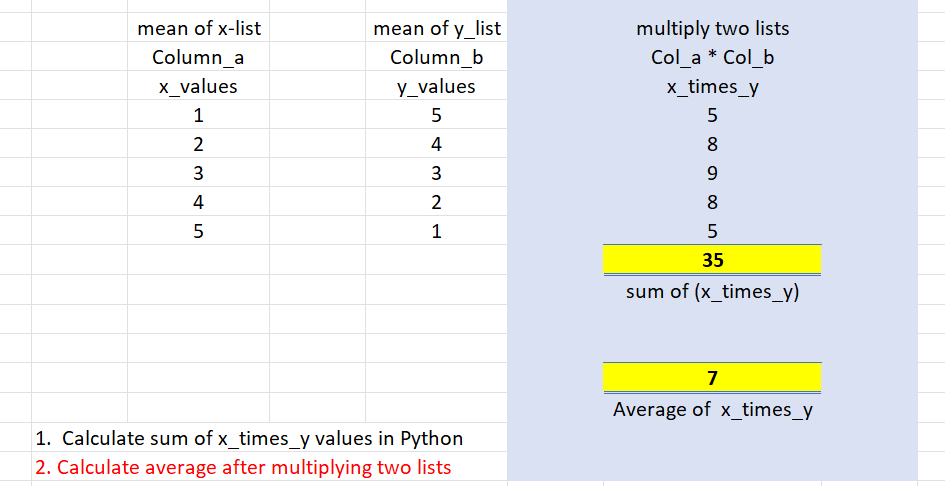The height and width of the screenshot is (486, 945).
Task: Select the "1. Calculate sum of x_times_y values" note
Action: pos(249,438)
